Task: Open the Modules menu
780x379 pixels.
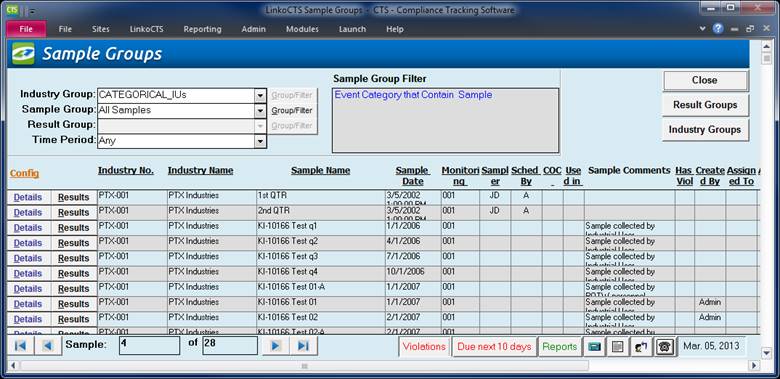Action: 302,29
